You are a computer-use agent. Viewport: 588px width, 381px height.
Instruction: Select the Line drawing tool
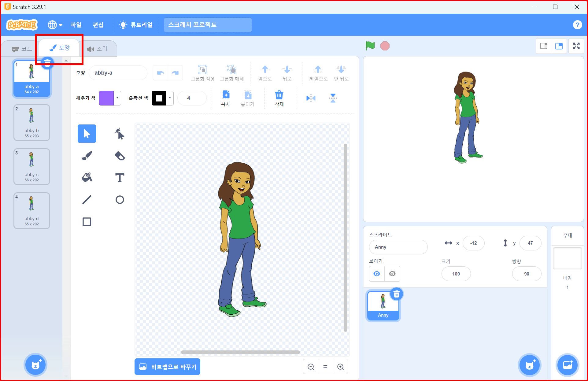pos(87,200)
